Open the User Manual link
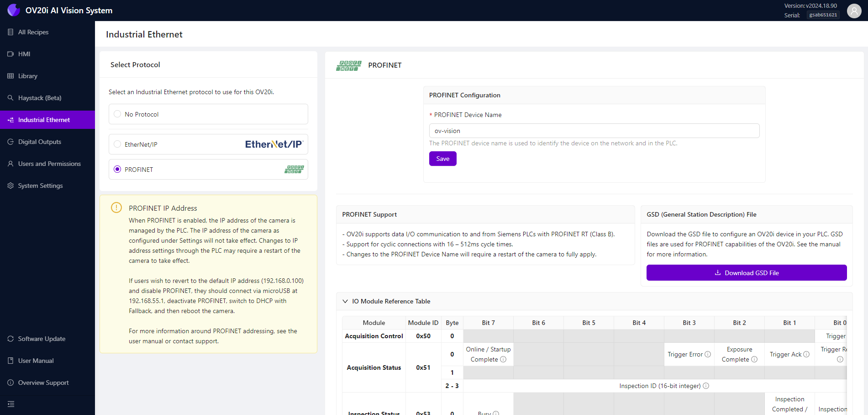 36,361
